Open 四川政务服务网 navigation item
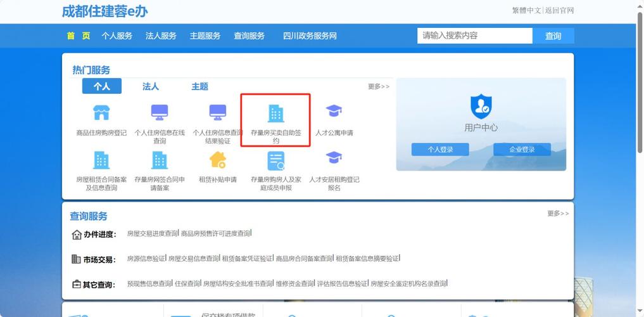This screenshot has width=644, height=317. 310,36
